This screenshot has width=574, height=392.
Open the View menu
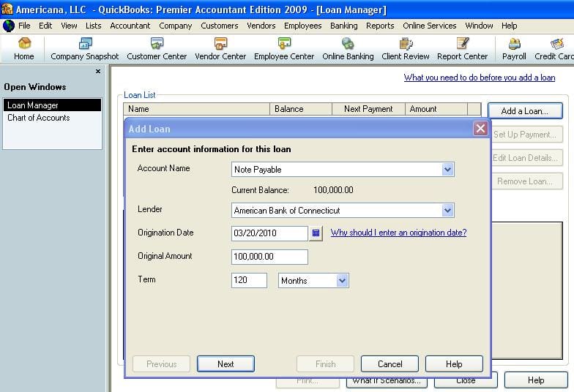[69, 26]
